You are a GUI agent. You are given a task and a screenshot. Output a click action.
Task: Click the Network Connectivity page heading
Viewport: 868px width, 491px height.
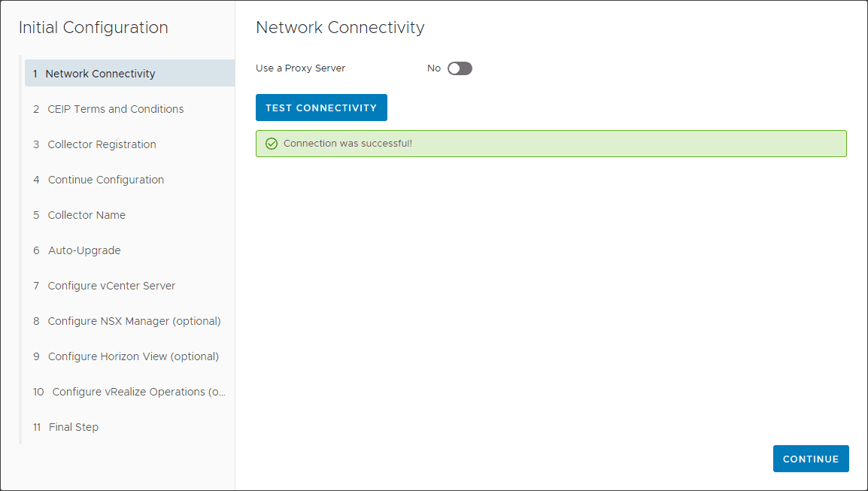[x=340, y=28]
